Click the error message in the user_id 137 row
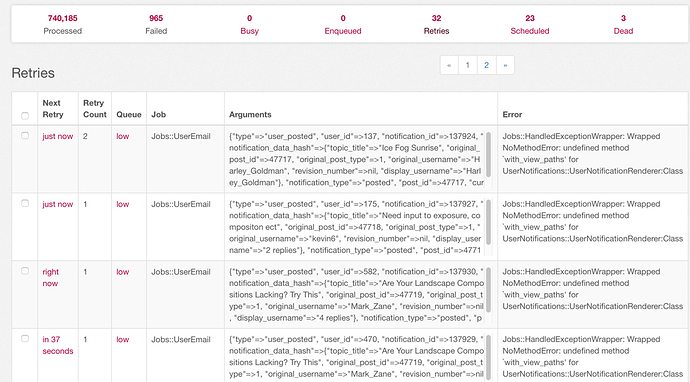Screen dimensions: 690x382 [x=593, y=154]
